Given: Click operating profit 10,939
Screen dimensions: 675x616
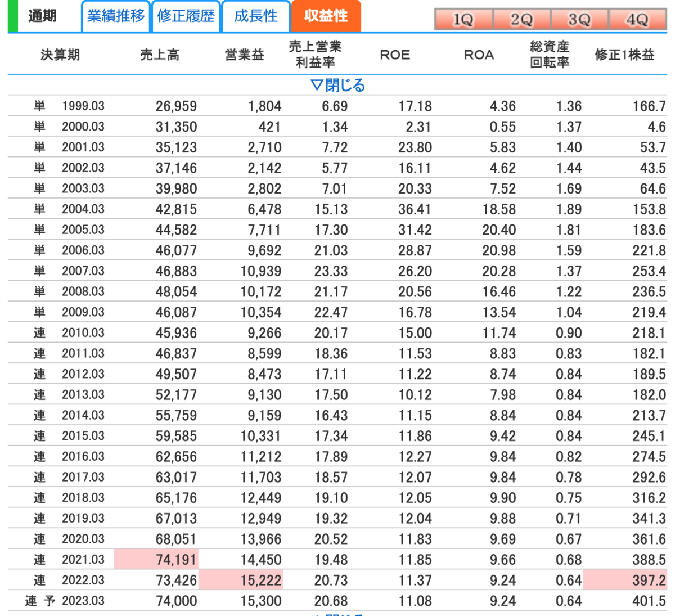Looking at the screenshot, I should tap(261, 271).
